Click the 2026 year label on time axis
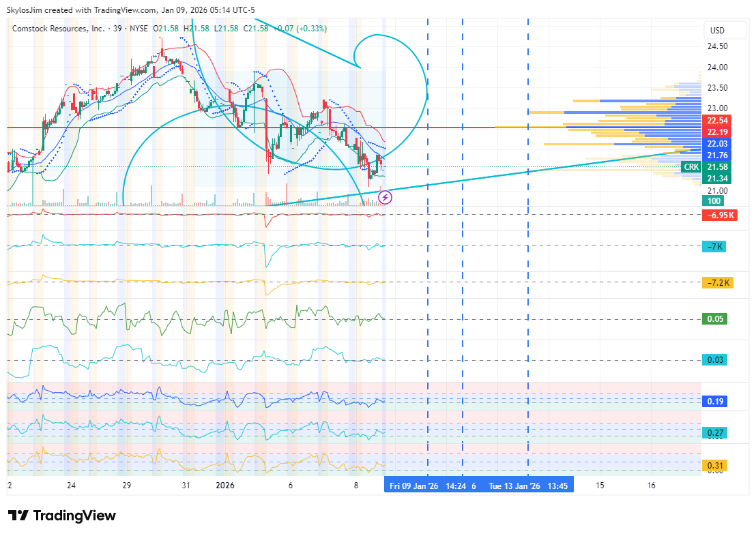 (x=225, y=486)
